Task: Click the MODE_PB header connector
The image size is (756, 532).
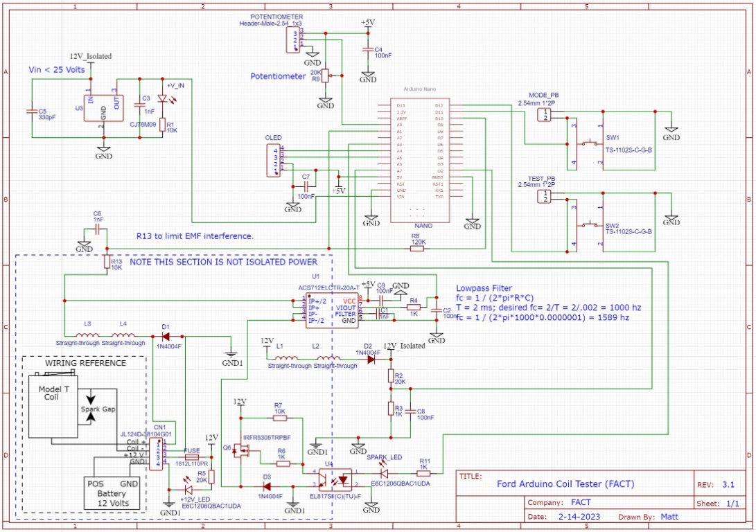Action: coord(545,114)
